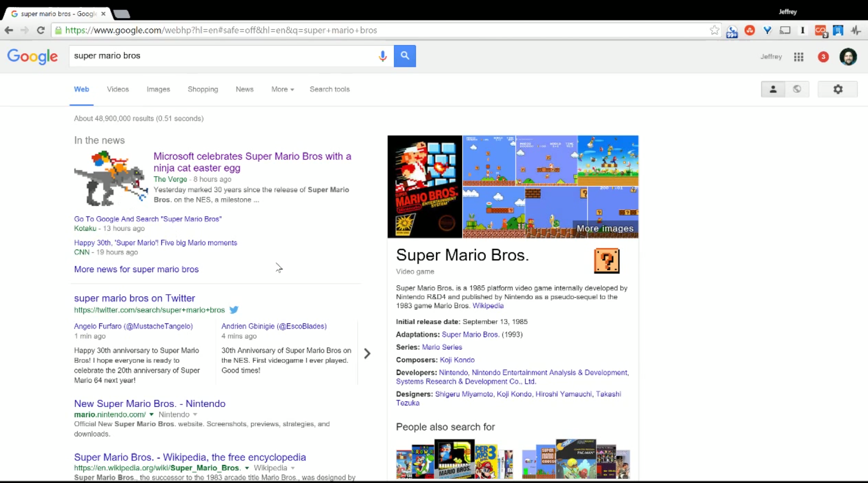Switch to the Images tab
Viewport: 868px width, 483px height.
click(x=158, y=89)
